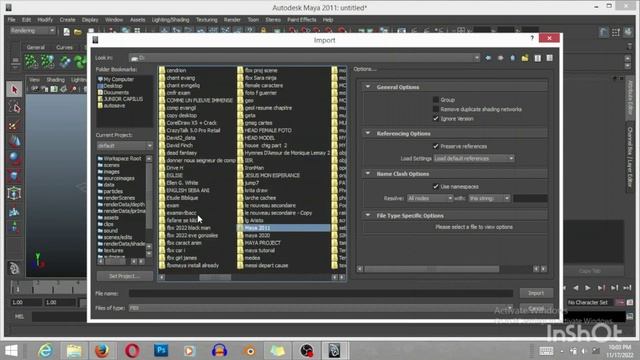Click the play forward playback button

click(x=588, y=288)
